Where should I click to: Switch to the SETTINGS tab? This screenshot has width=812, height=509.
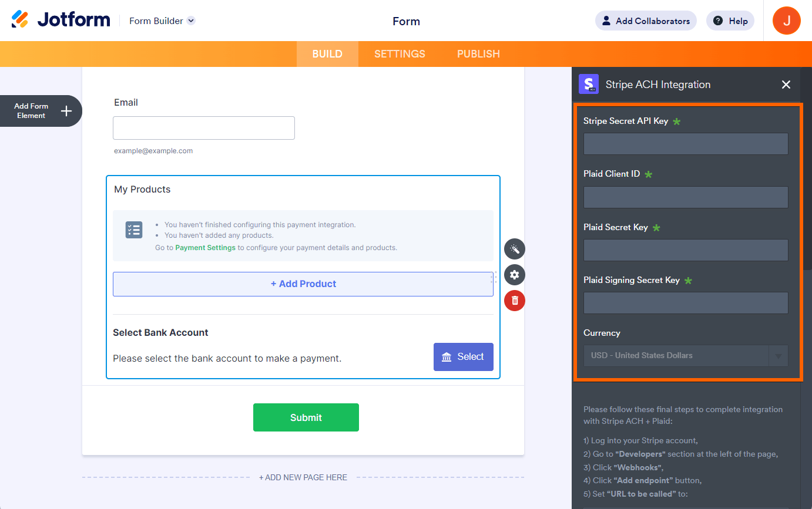[400, 54]
